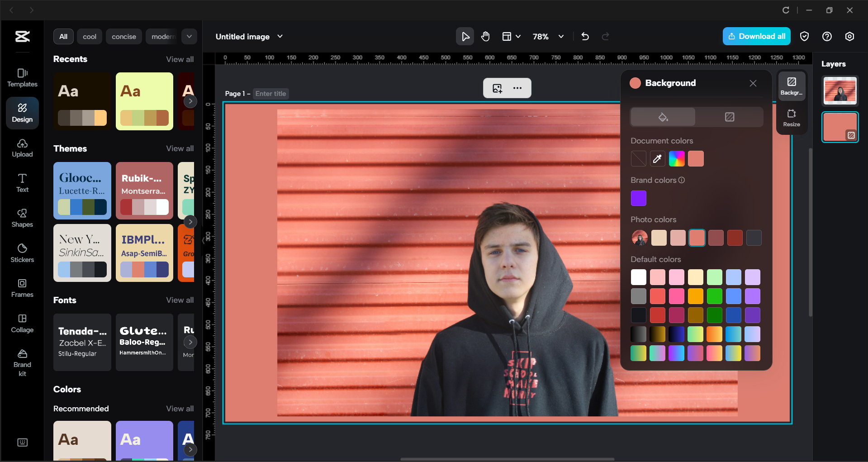This screenshot has height=462, width=868.
Task: Open the Stickers panel
Action: point(22,253)
